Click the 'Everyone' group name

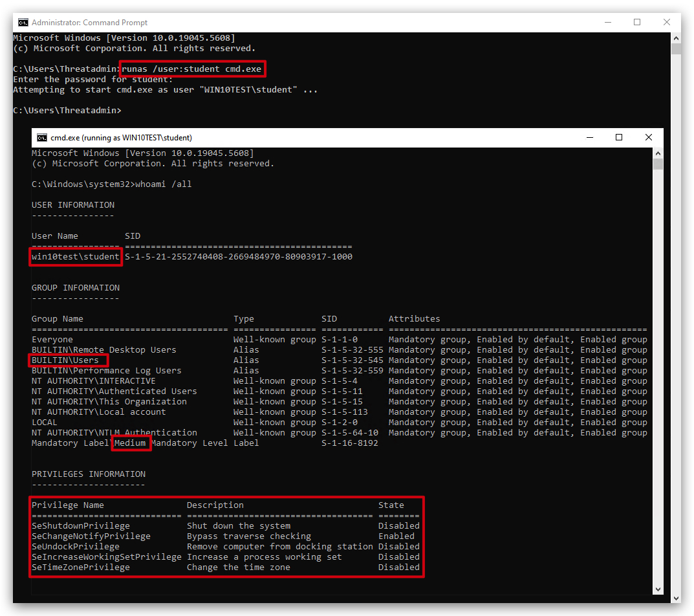click(52, 340)
